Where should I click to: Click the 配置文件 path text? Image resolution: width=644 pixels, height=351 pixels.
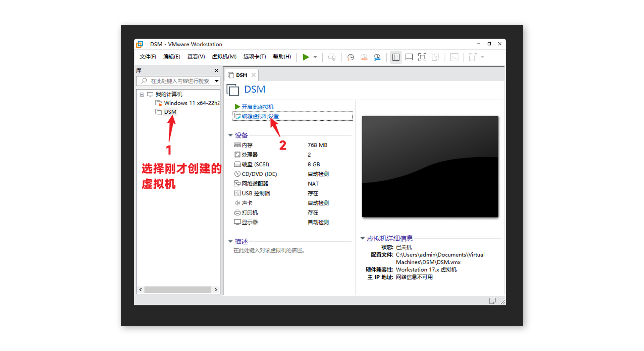click(x=440, y=258)
